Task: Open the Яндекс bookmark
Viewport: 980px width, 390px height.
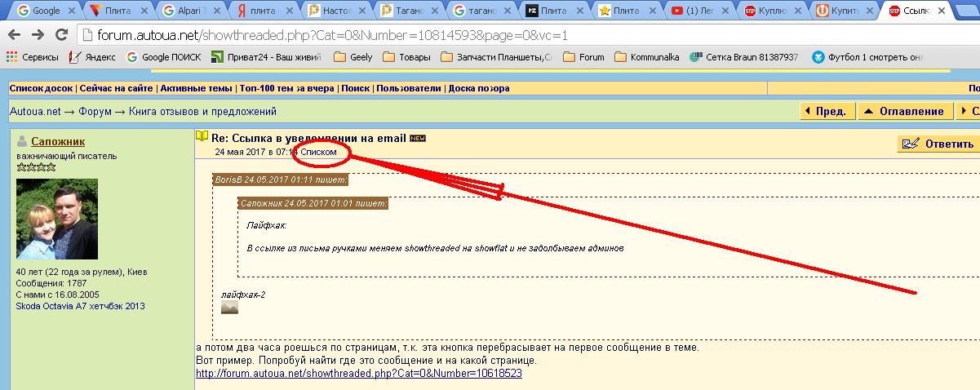Action: (x=92, y=57)
